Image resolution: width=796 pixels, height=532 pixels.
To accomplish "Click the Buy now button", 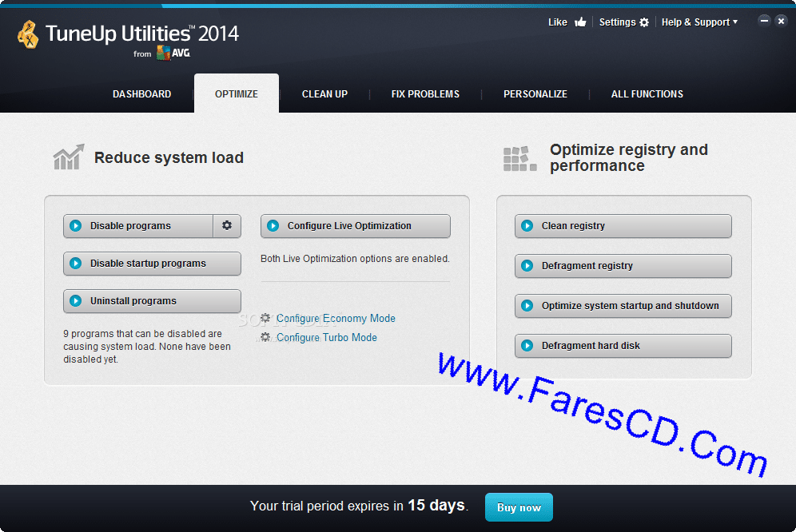I will (519, 507).
